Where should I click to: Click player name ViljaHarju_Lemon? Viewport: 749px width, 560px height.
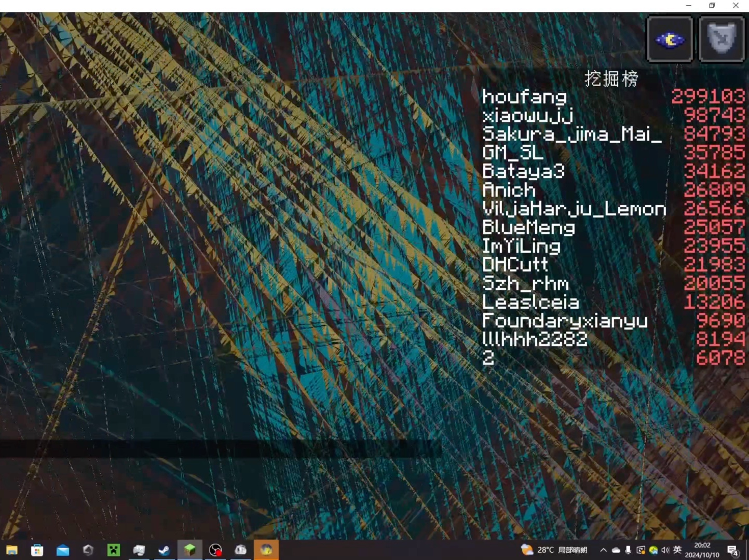click(x=574, y=209)
